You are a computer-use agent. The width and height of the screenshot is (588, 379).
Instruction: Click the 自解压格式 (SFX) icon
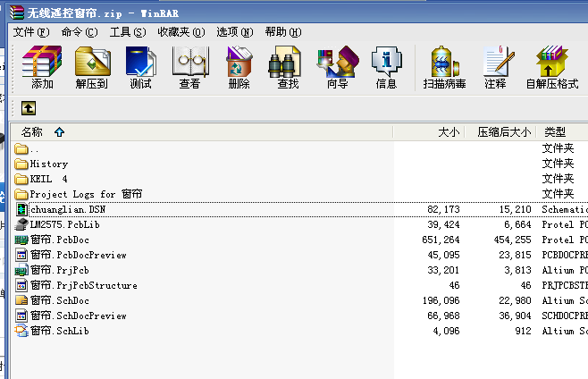click(551, 61)
